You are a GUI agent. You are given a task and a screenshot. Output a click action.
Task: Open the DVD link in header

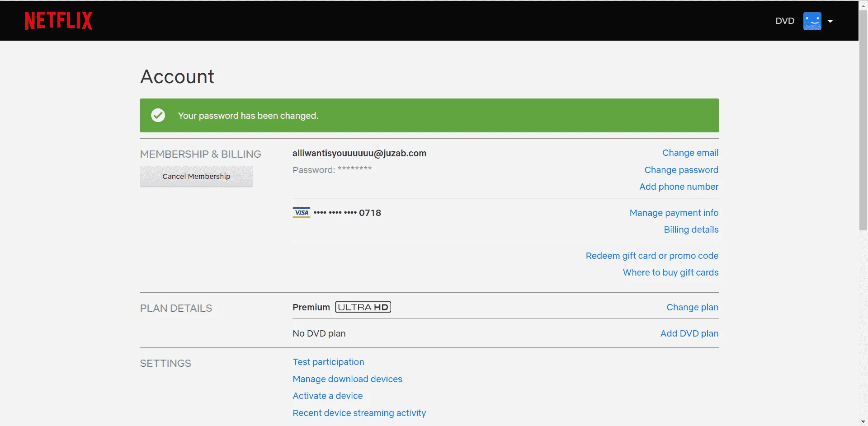785,21
